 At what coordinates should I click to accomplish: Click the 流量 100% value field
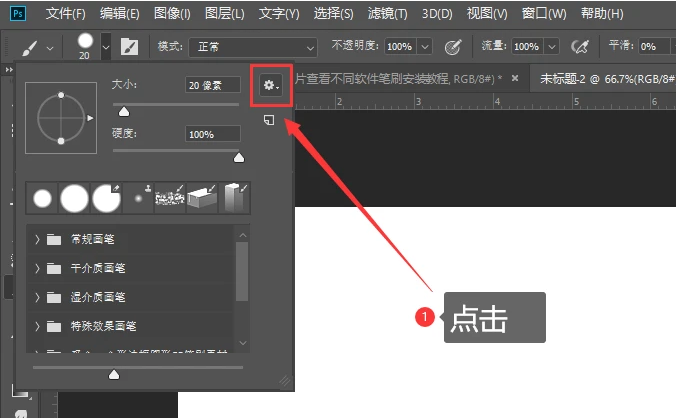(527, 47)
